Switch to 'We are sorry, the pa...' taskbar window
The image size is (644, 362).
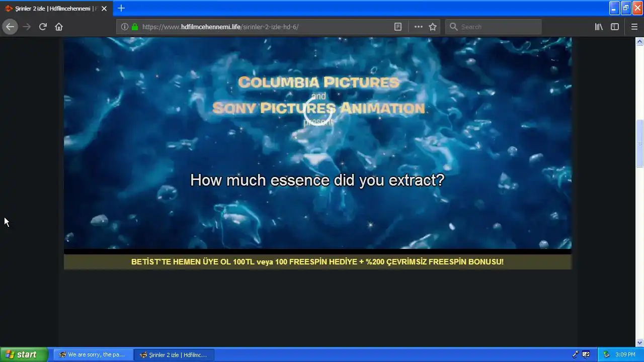pyautogui.click(x=93, y=354)
